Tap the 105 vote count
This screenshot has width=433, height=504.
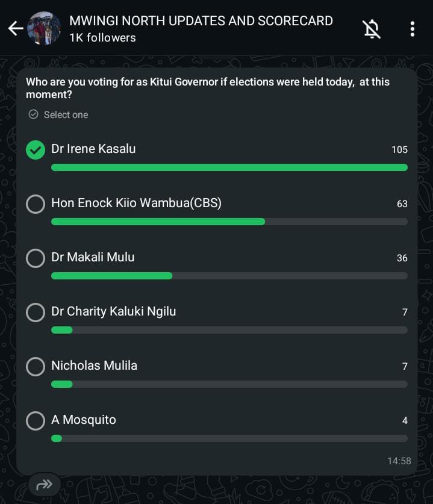[399, 149]
